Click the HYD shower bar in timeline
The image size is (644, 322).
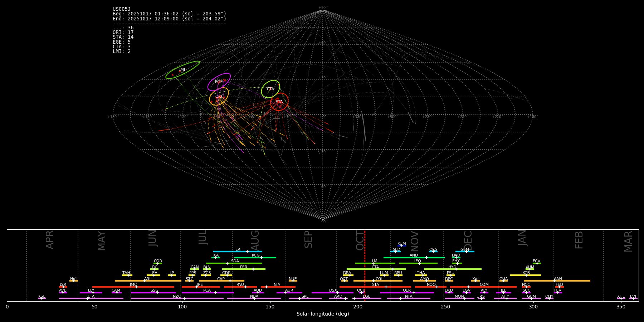tap(453, 269)
